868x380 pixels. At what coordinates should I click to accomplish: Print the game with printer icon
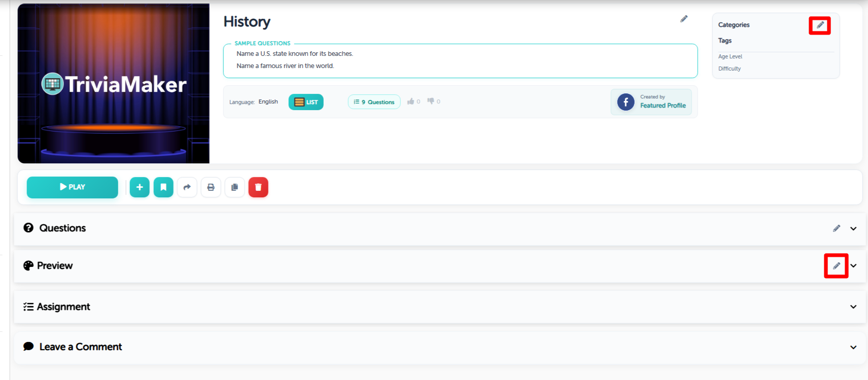tap(211, 187)
